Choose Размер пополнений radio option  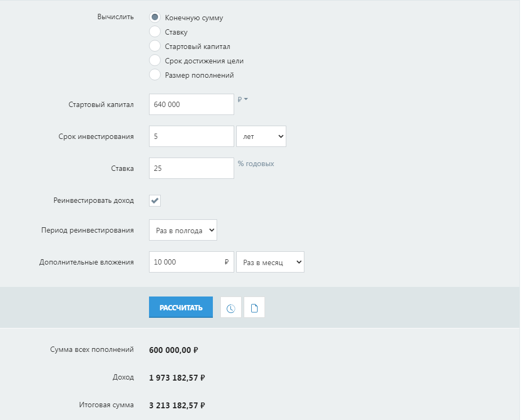click(x=155, y=75)
